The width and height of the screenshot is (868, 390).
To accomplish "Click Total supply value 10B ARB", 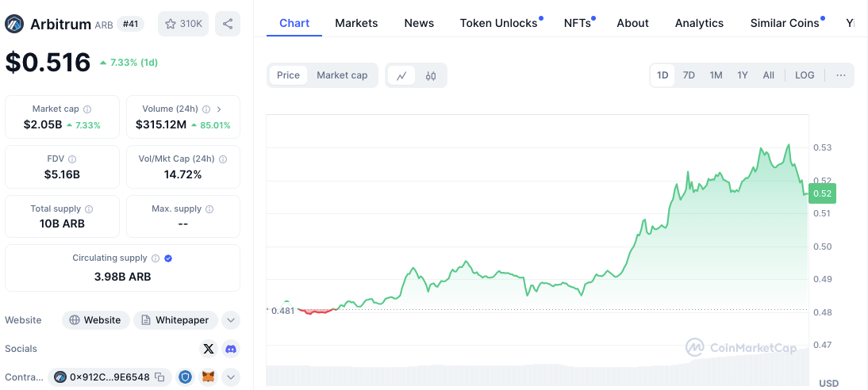I will coord(62,224).
